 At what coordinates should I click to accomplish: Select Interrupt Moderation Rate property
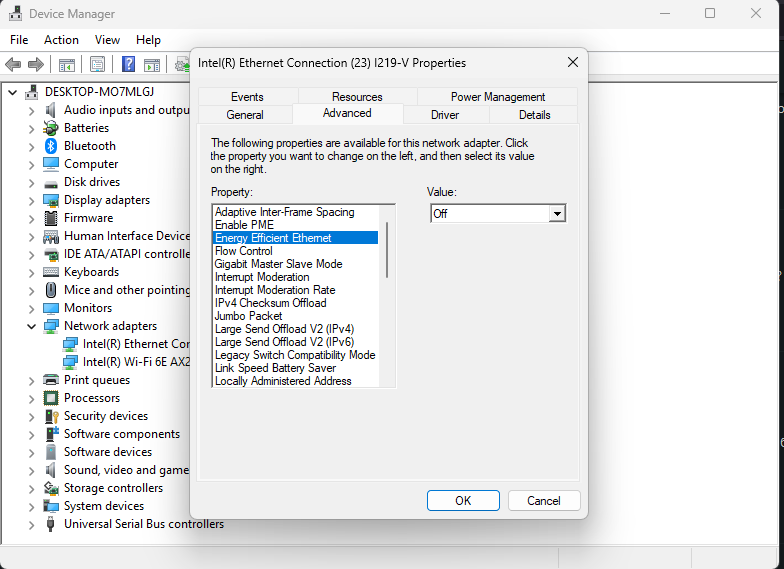pos(295,290)
